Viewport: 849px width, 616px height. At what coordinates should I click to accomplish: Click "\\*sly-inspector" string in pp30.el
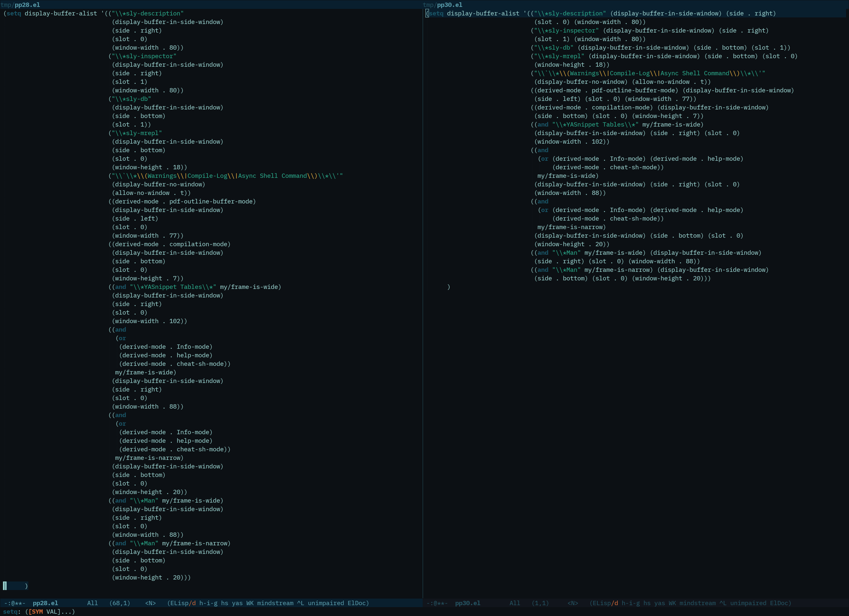tap(566, 31)
